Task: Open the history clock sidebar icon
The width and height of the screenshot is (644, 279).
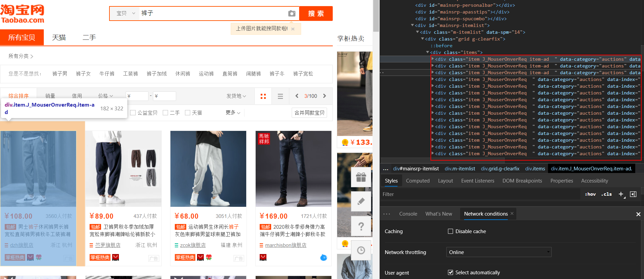Action: [x=361, y=250]
